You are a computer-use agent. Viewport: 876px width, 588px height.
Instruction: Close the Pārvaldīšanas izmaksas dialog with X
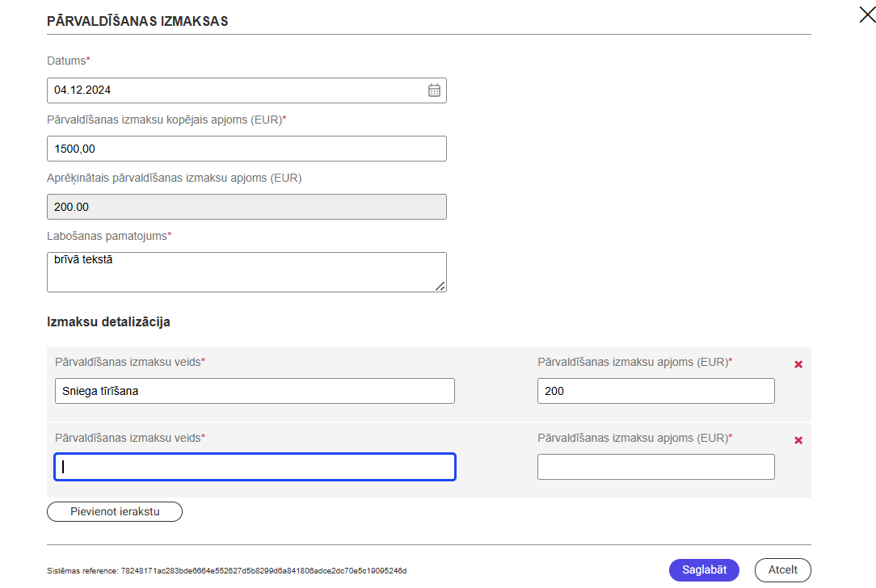(867, 14)
